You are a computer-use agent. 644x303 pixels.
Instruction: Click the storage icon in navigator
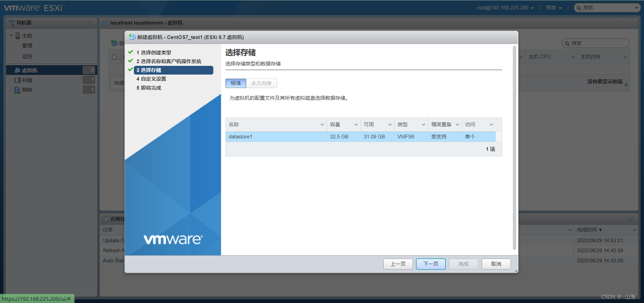point(17,80)
